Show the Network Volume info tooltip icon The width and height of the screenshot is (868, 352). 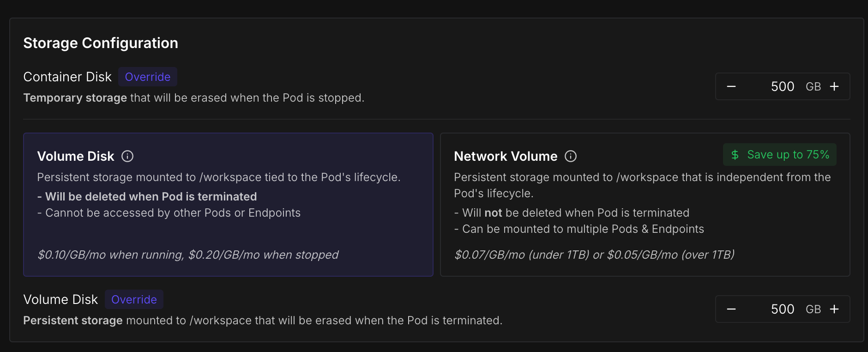coord(571,157)
